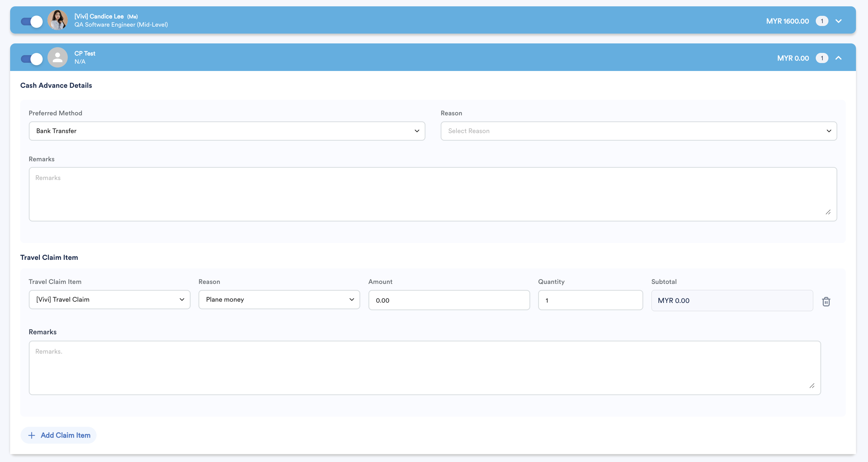Click the claim count badge for Candice Lee
The image size is (868, 462).
click(822, 21)
